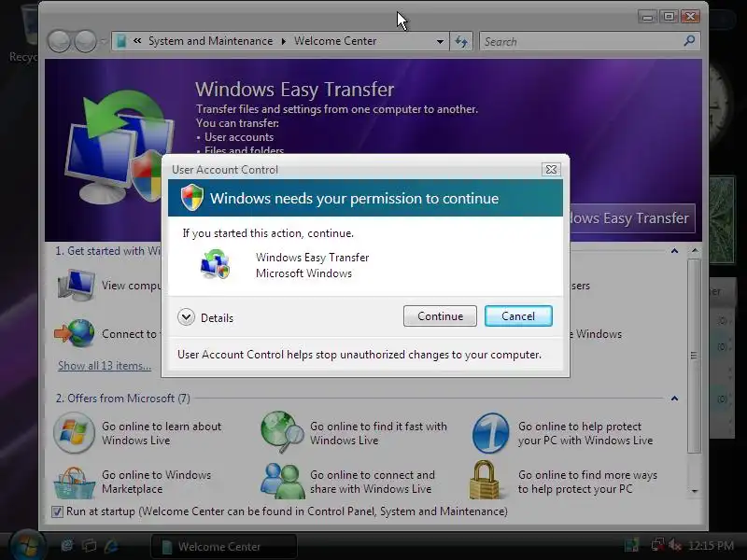Image resolution: width=747 pixels, height=560 pixels.
Task: Click the Internet Explorer quick launch icon
Action: tap(111, 546)
